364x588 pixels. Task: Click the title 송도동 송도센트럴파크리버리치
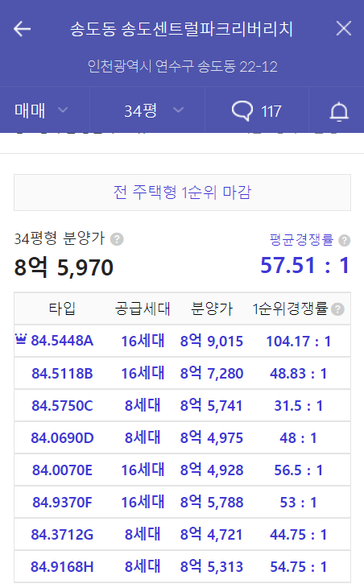181,29
